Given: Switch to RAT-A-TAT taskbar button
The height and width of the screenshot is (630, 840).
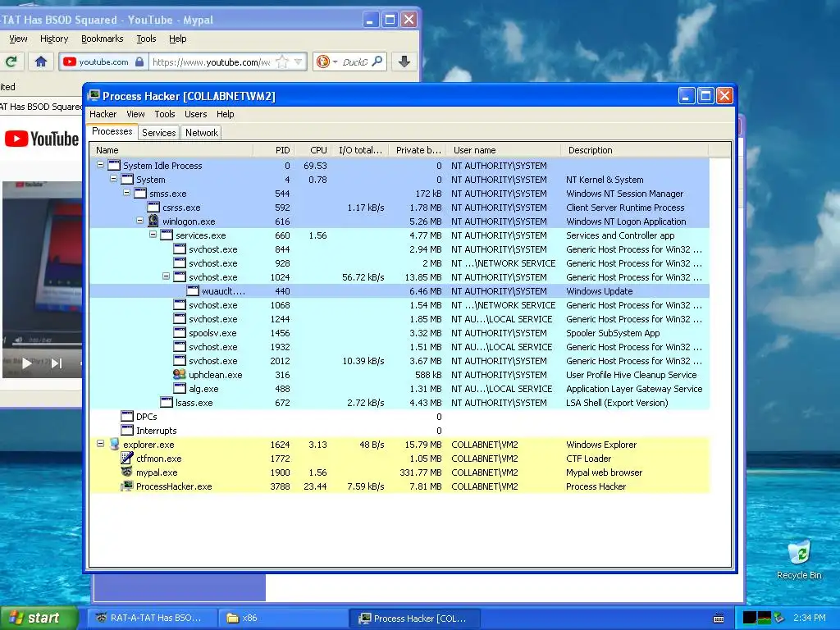Looking at the screenshot, I should [152, 618].
